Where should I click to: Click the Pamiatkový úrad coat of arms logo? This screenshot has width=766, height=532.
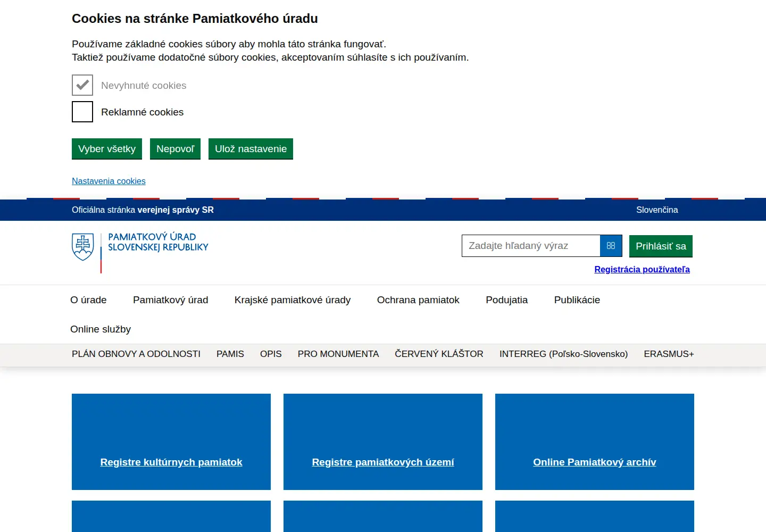[x=83, y=247]
